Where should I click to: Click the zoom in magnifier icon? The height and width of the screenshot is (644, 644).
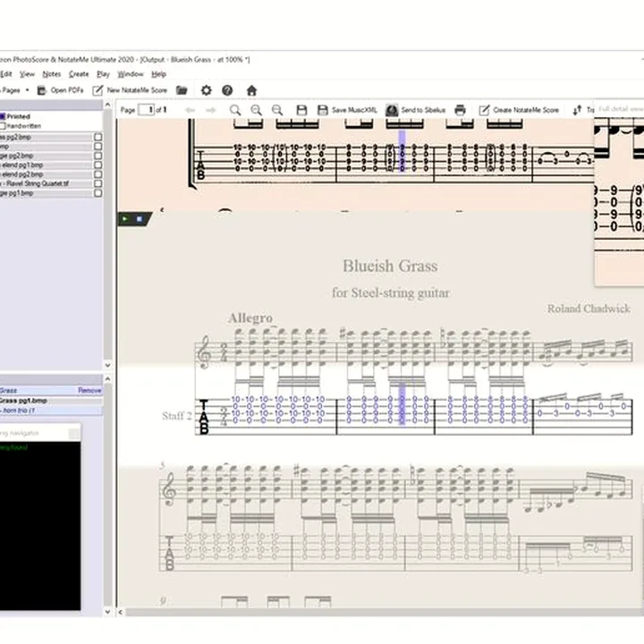[257, 110]
